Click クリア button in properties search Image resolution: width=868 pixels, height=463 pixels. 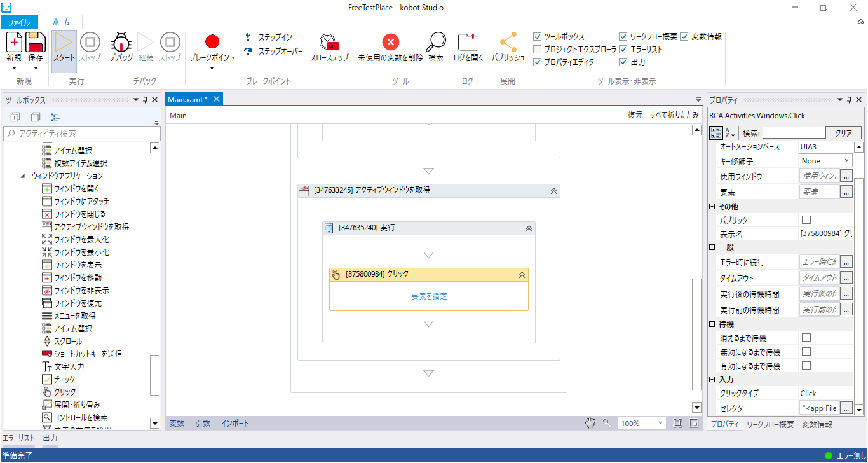pos(843,133)
